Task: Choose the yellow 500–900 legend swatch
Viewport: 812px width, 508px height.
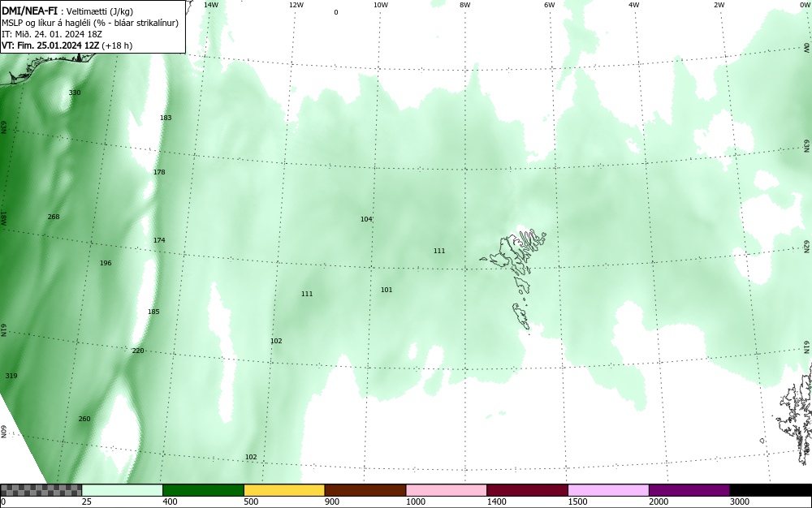Action: [284, 490]
